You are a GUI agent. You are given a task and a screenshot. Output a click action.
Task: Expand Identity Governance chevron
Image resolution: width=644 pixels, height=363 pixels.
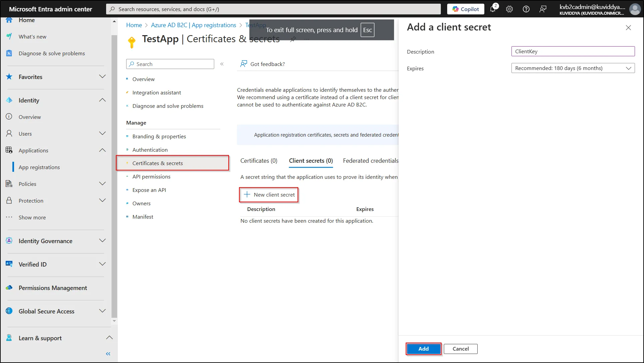click(x=102, y=241)
